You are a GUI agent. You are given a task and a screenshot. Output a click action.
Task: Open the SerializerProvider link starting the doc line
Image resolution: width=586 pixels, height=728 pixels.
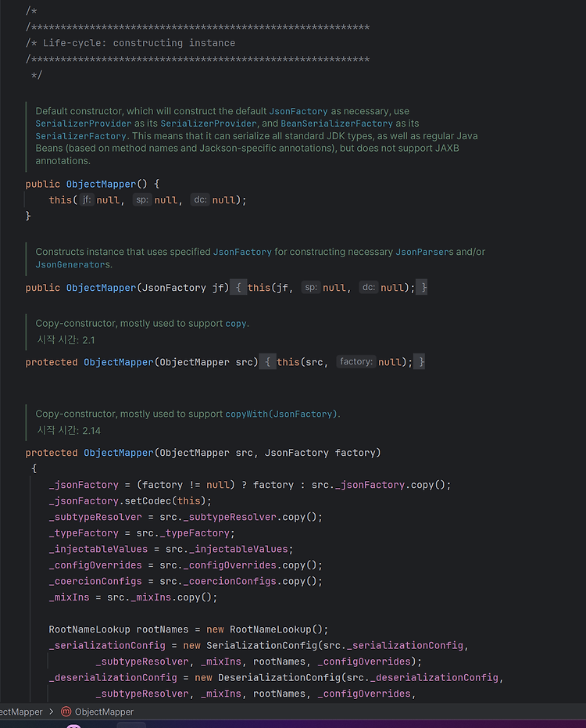click(84, 124)
